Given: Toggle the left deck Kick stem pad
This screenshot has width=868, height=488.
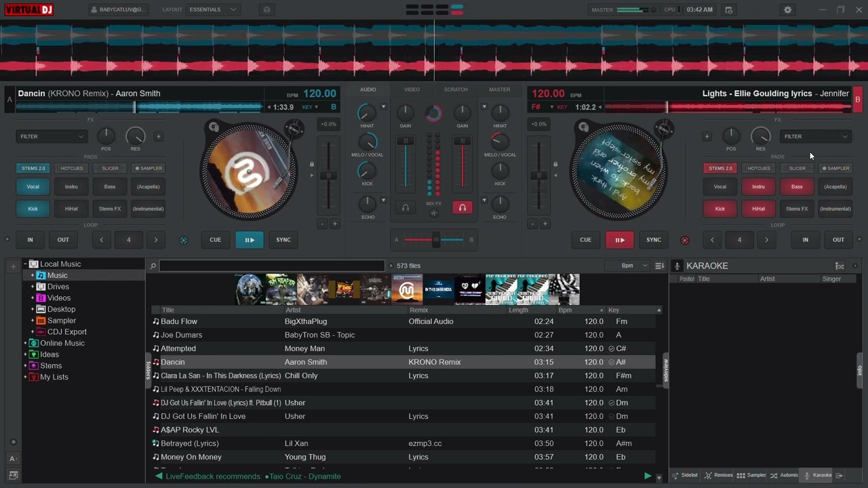Looking at the screenshot, I should (x=33, y=209).
